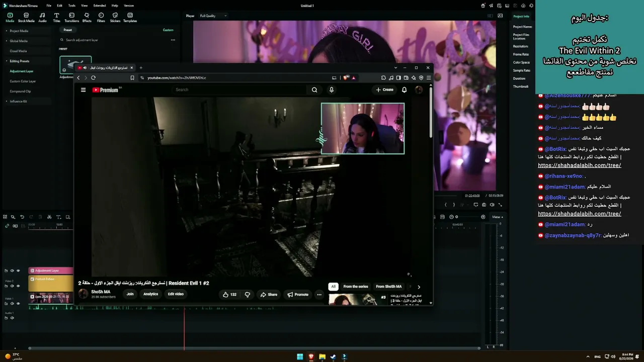
Task: Click the Brave reload page button
Action: pos(93,78)
